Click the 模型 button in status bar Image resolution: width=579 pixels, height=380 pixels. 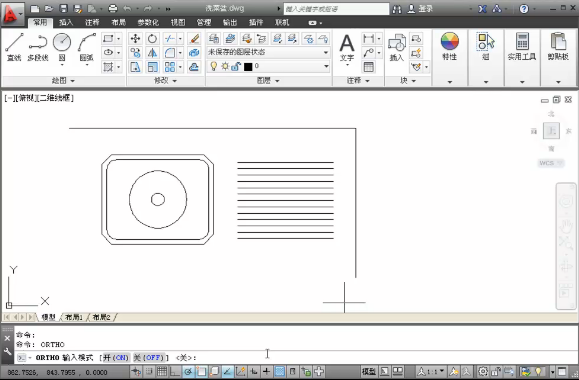(369, 372)
